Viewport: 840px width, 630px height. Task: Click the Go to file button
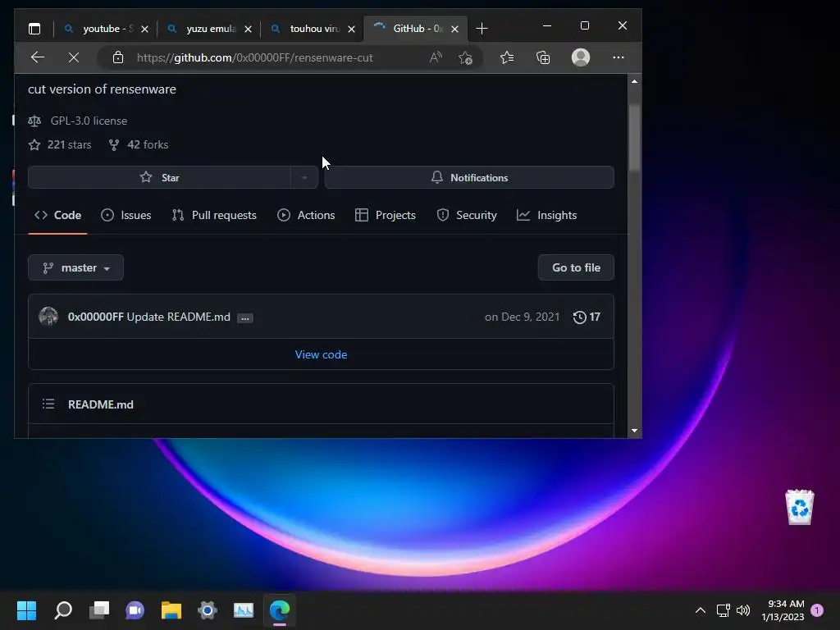tap(576, 267)
